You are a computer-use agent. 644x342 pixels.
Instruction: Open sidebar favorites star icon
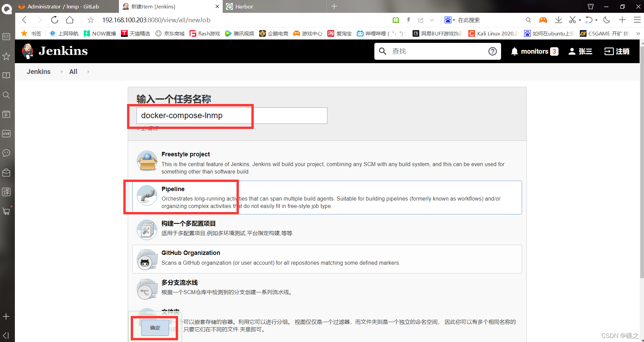coord(6,56)
